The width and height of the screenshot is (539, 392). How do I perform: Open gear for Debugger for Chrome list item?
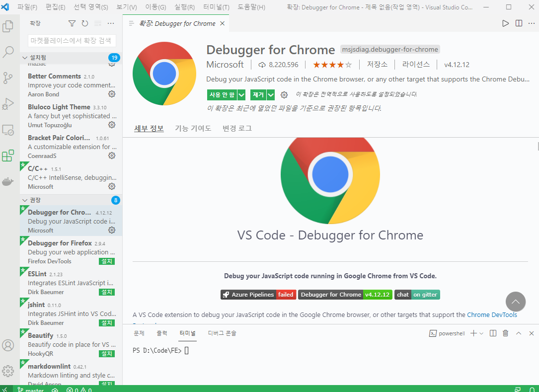(x=112, y=230)
